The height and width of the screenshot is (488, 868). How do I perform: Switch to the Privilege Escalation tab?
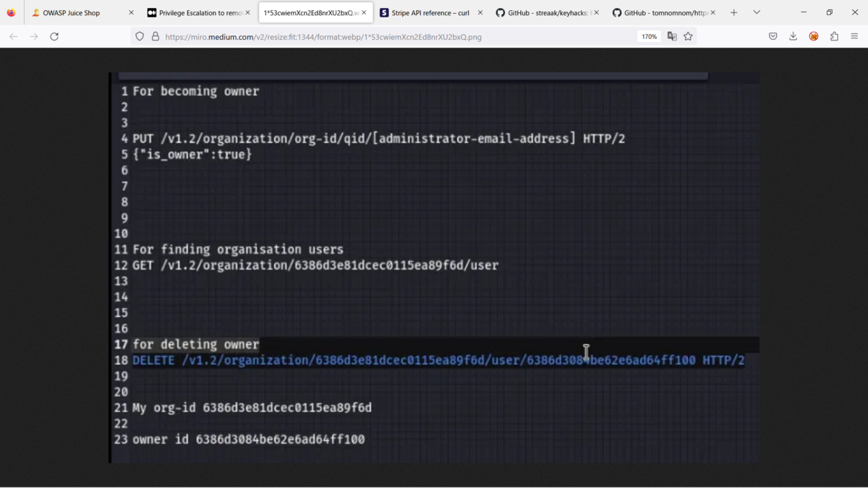[199, 12]
